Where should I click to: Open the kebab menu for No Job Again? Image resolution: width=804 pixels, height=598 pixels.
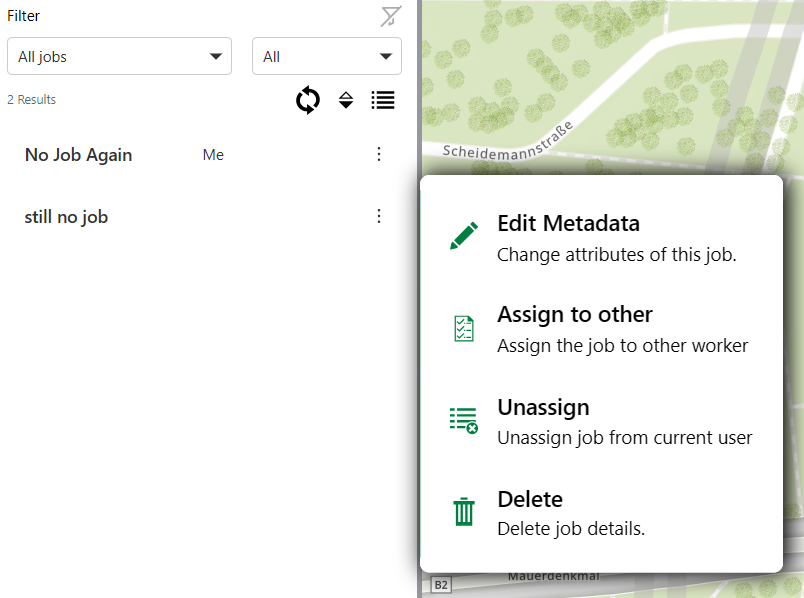click(379, 155)
